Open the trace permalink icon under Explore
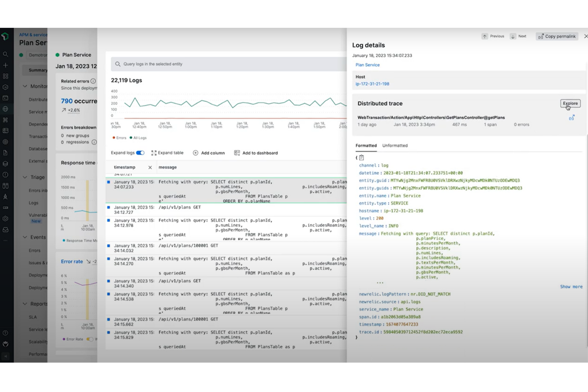 [x=572, y=118]
